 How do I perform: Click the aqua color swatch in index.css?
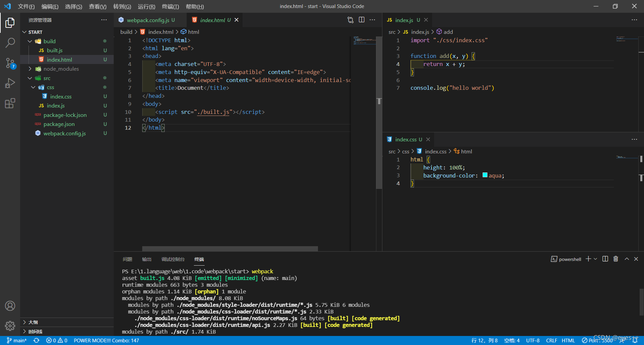485,175
